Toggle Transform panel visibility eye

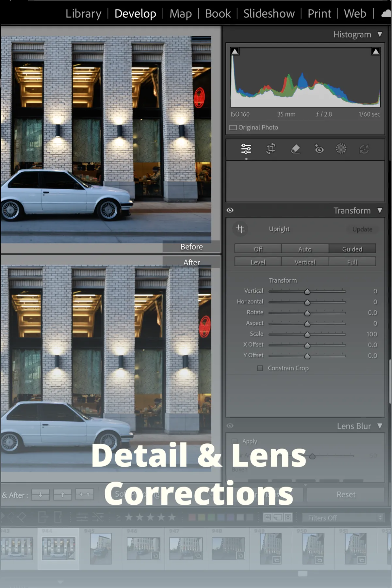point(230,210)
